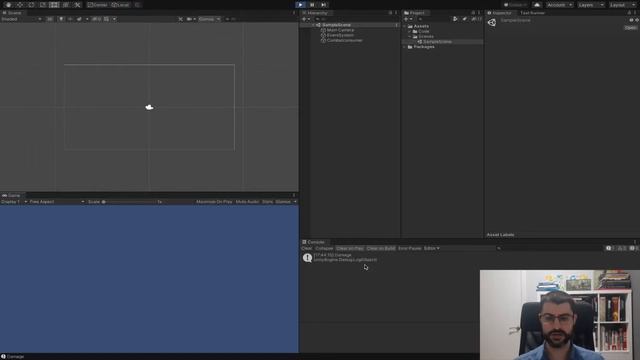640x360 pixels.
Task: Select the Rect tool
Action: pyautogui.click(x=54, y=5)
